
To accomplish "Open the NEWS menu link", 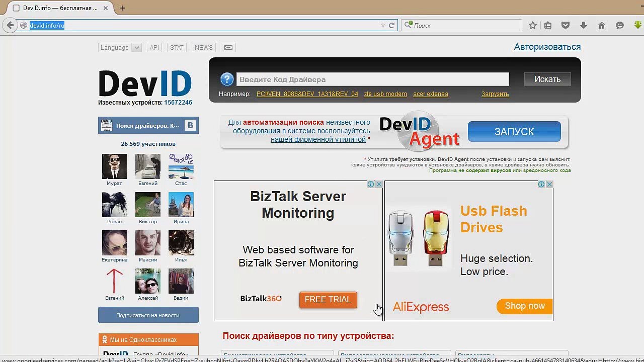I will tap(204, 48).
